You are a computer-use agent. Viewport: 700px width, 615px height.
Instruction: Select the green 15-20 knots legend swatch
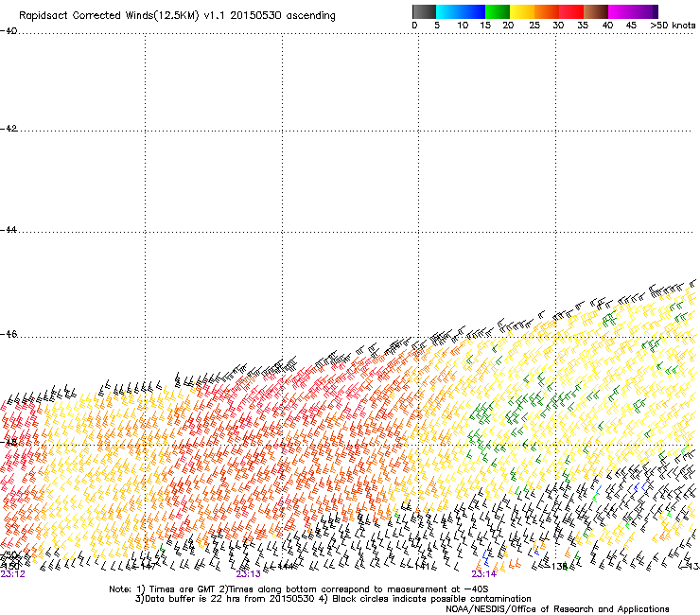pos(498,11)
